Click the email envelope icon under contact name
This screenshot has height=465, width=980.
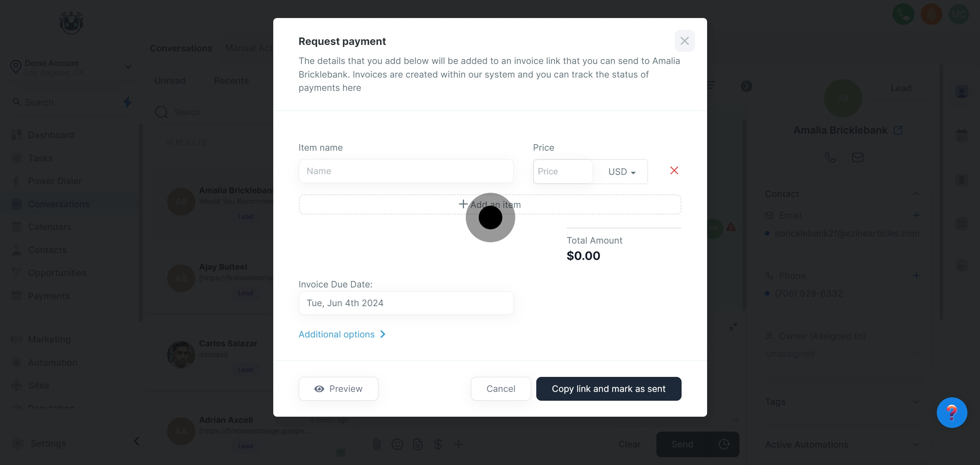click(858, 157)
